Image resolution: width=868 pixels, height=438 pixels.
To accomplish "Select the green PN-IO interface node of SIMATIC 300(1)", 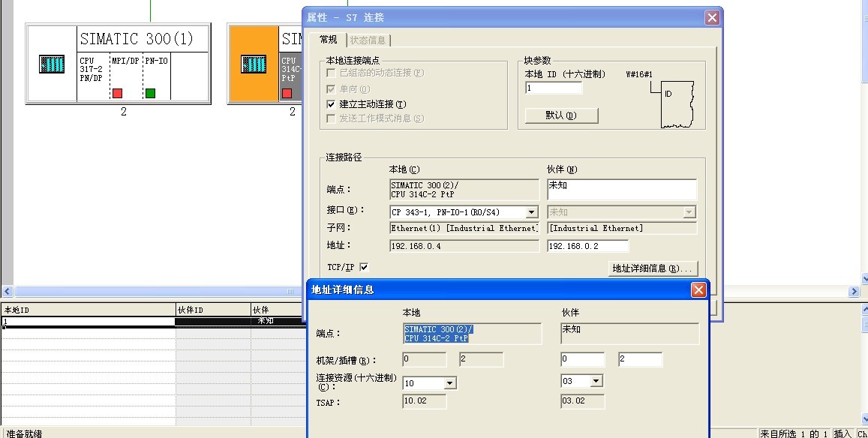I will coord(150,93).
